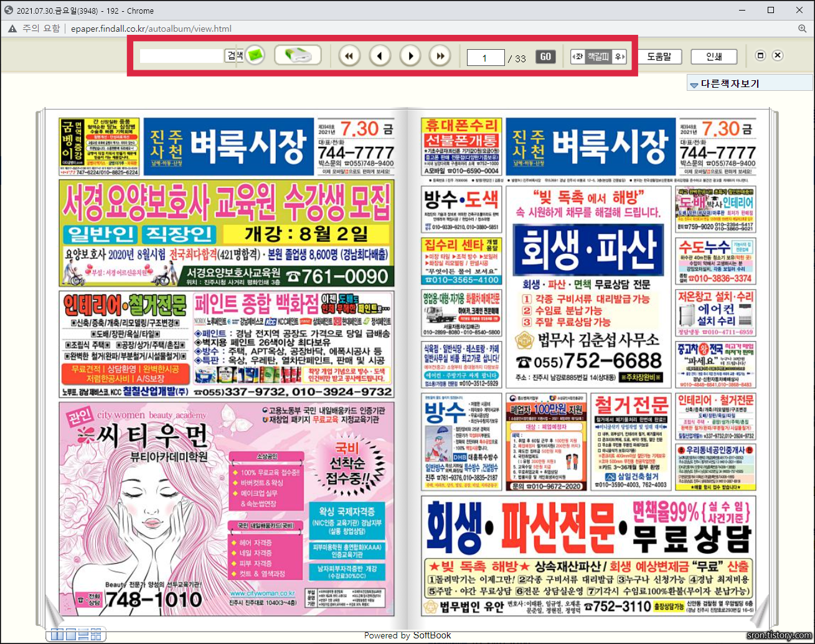Click the 수도누수 ad on right page
815x644 pixels.
[715, 261]
